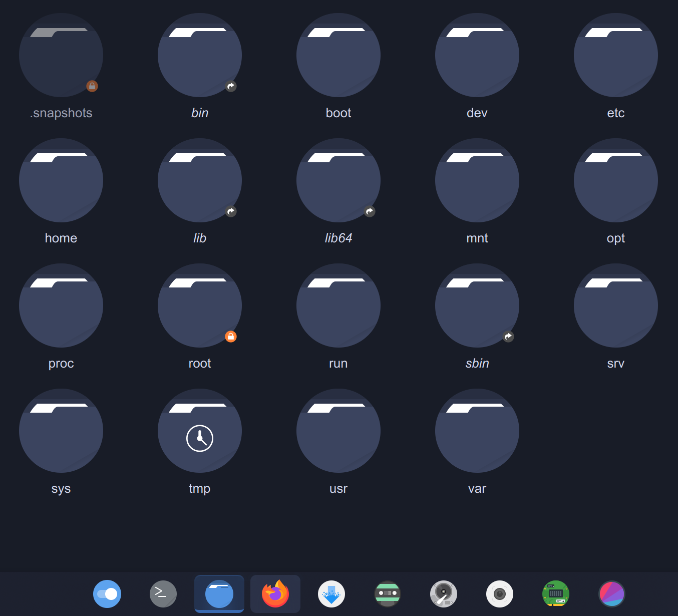Open the disk utility dock icon
Viewport: 678px width, 616px height.
[444, 594]
